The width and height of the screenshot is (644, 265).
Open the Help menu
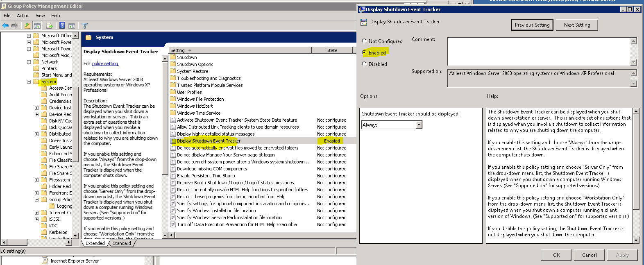[56, 16]
